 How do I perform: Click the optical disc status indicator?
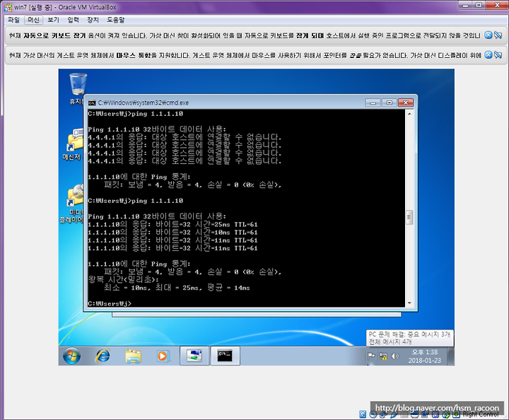coord(373,414)
